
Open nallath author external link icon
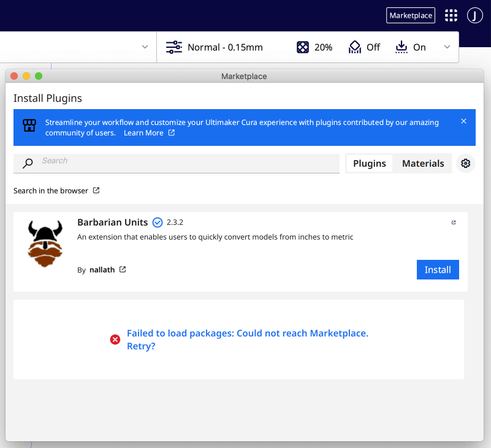(123, 269)
